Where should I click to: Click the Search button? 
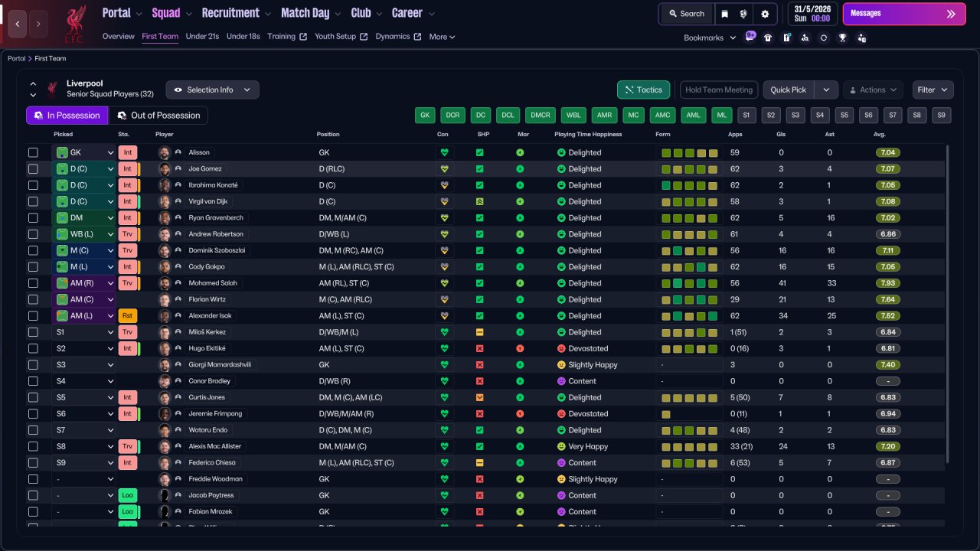686,14
